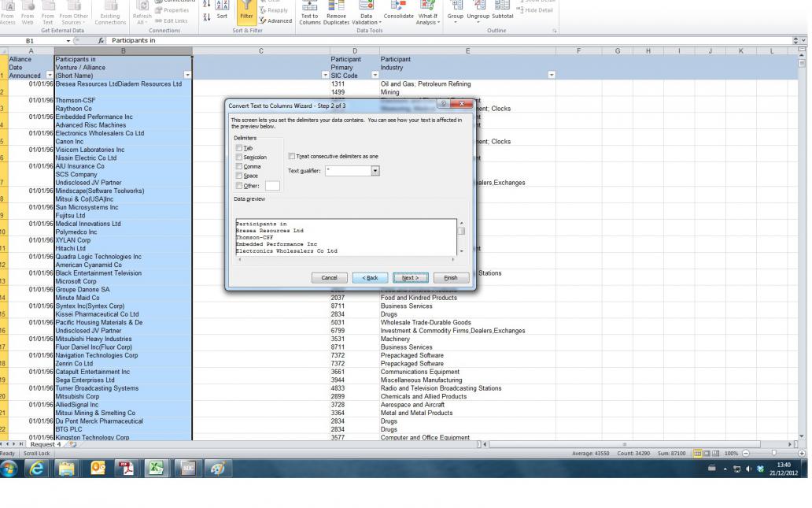Click the Next button in the wizard

point(410,278)
